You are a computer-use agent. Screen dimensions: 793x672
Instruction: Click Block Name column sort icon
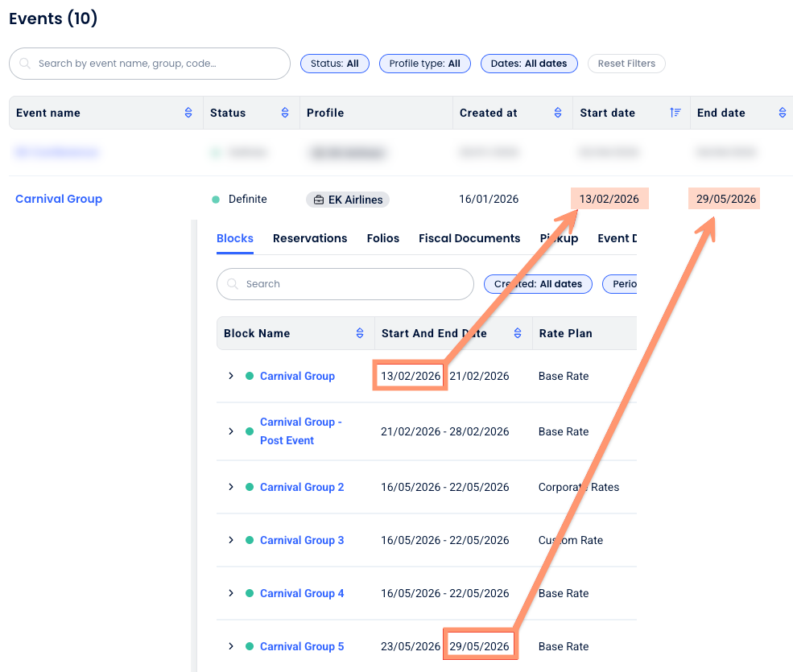pyautogui.click(x=360, y=333)
